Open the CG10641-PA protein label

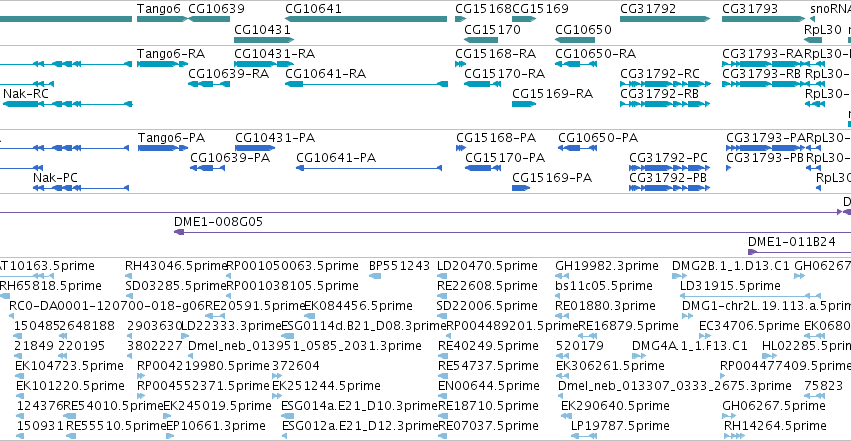[x=336, y=158]
